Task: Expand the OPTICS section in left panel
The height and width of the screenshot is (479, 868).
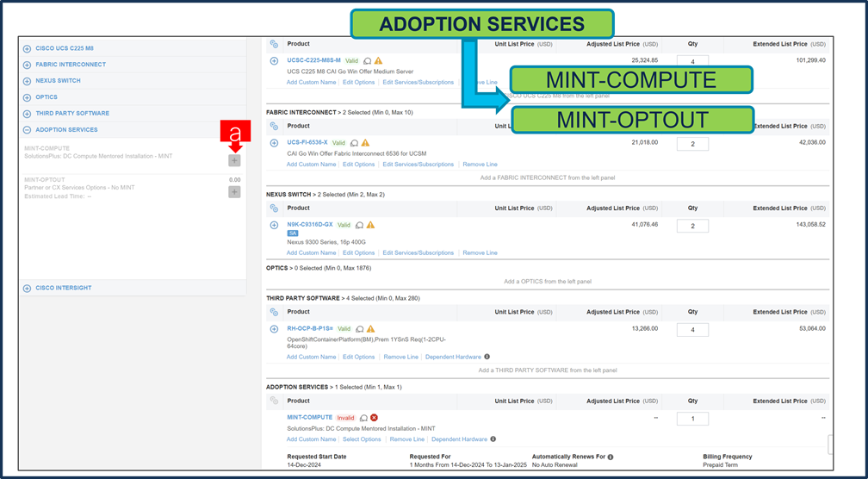Action: coord(27,97)
